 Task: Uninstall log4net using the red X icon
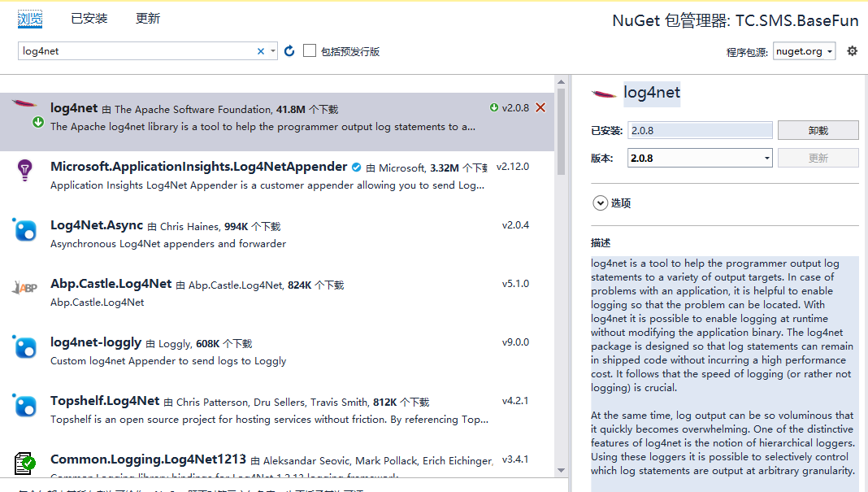coord(540,107)
